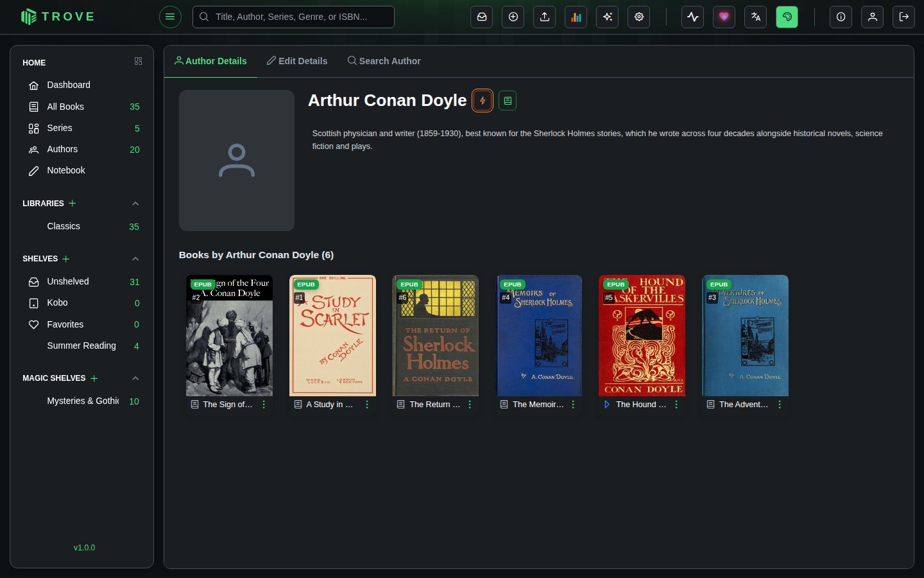Open the user profile icon

click(x=873, y=17)
